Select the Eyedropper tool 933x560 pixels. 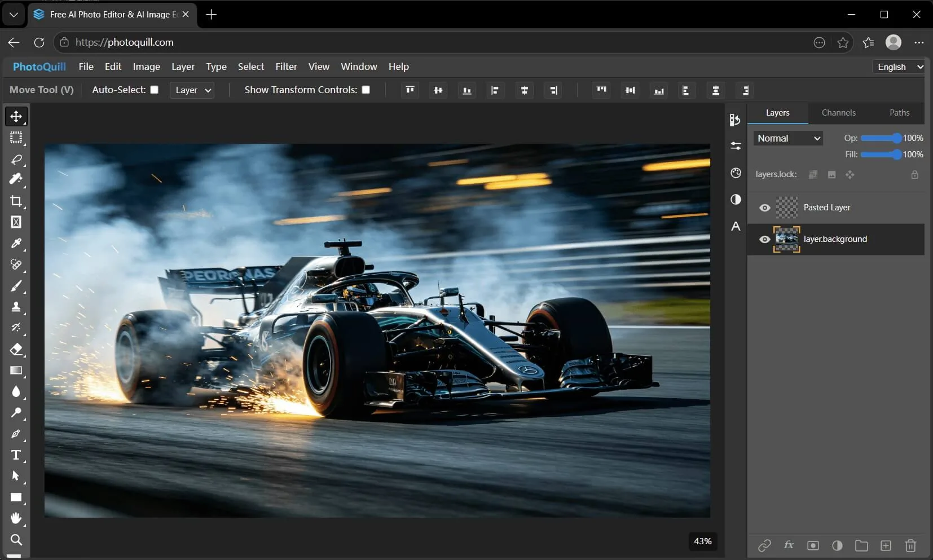[16, 244]
